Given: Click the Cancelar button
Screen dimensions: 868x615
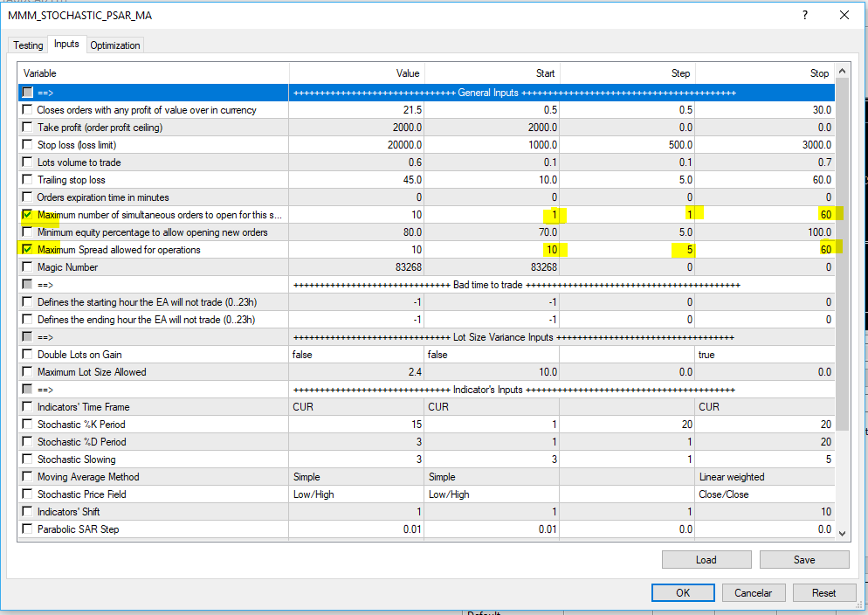Looking at the screenshot, I should 753,592.
